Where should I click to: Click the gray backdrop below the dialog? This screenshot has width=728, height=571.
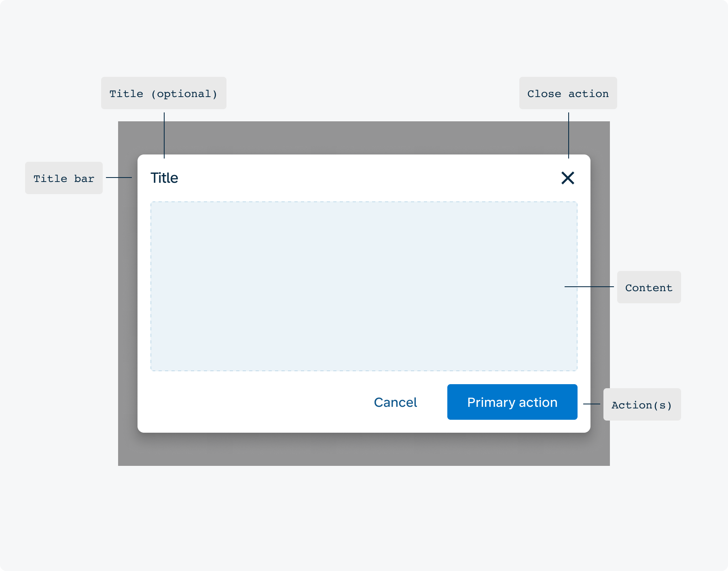click(364, 450)
